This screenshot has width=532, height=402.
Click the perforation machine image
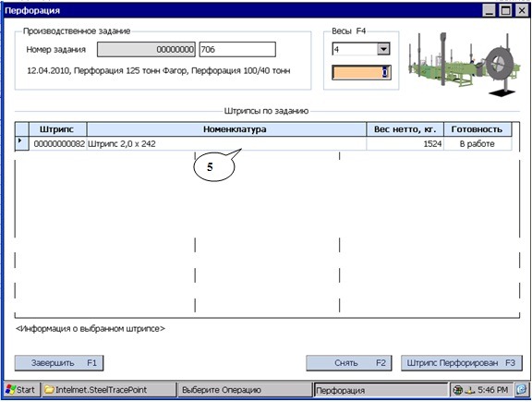click(x=465, y=65)
